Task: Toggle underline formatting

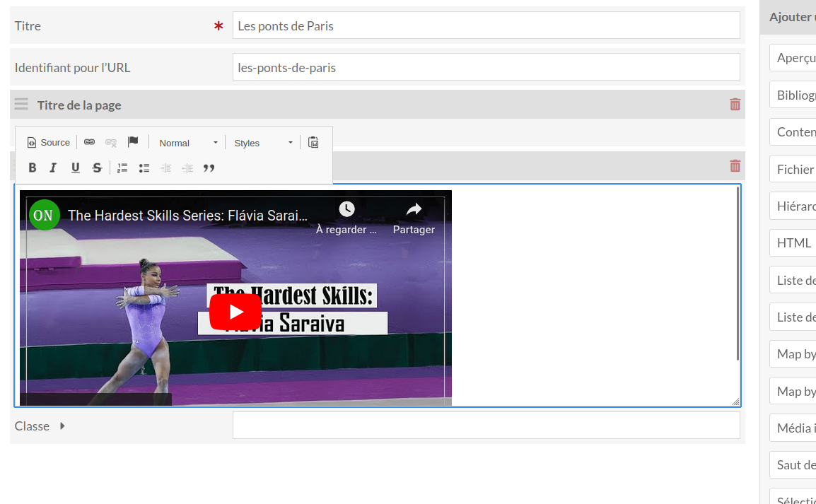Action: pyautogui.click(x=76, y=168)
